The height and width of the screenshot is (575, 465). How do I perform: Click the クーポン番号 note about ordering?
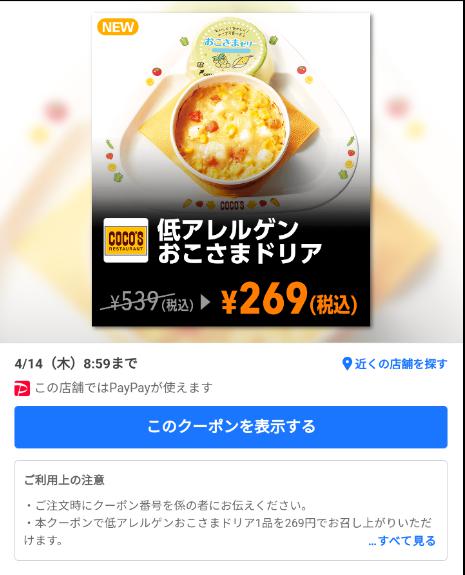tap(165, 506)
